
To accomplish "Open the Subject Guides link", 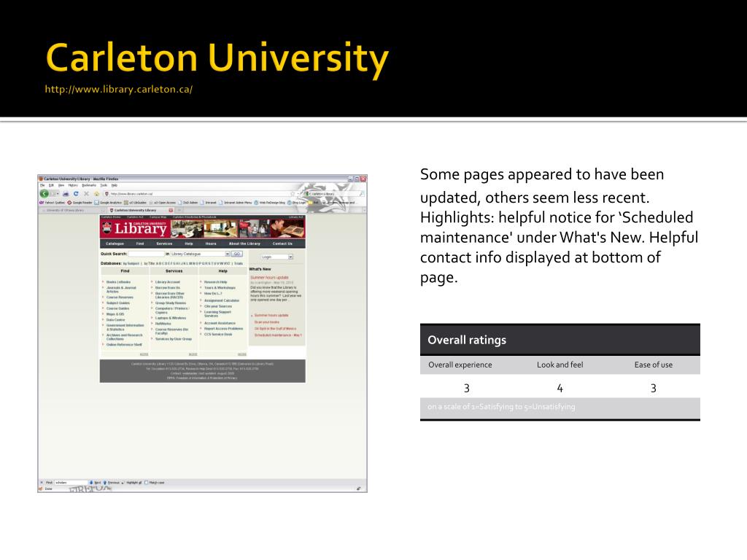I will [117, 303].
